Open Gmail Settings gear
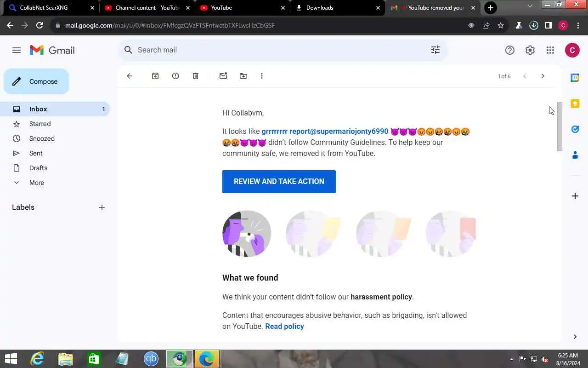This screenshot has height=368, width=588. point(530,50)
